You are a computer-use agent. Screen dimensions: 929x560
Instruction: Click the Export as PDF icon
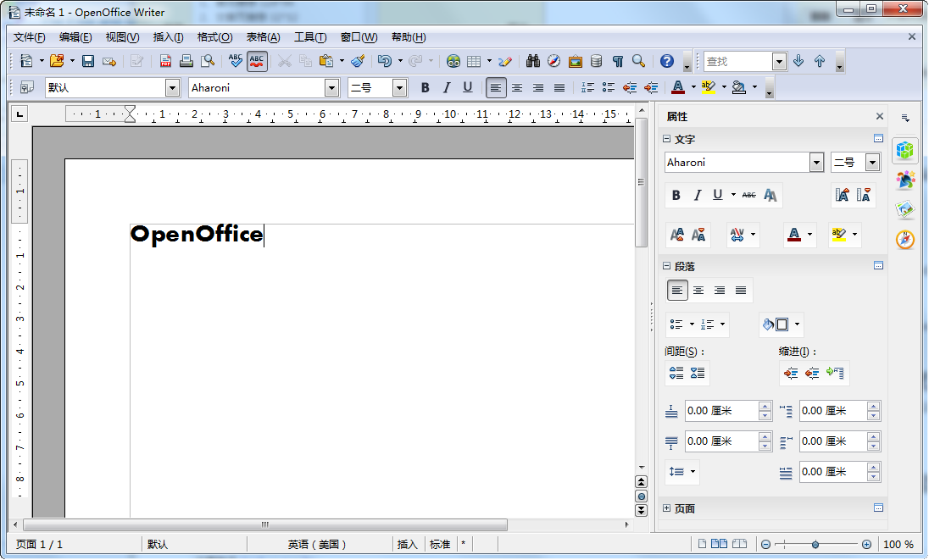pyautogui.click(x=166, y=61)
